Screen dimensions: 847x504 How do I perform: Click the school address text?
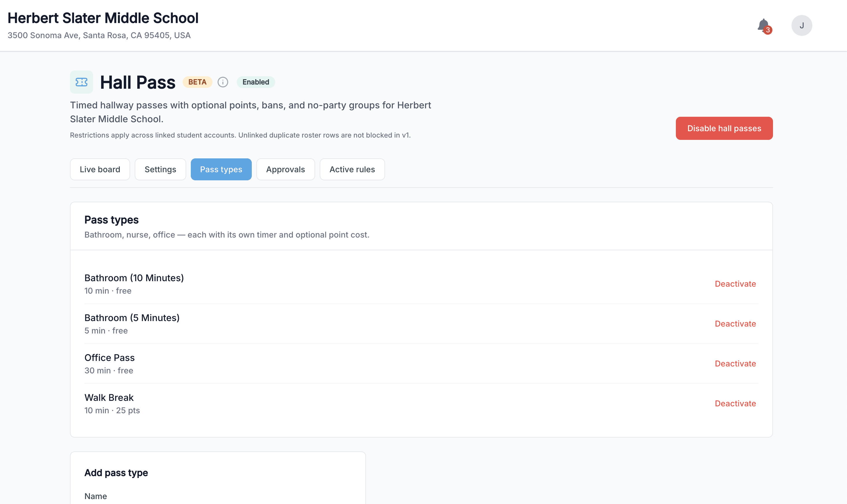click(99, 35)
